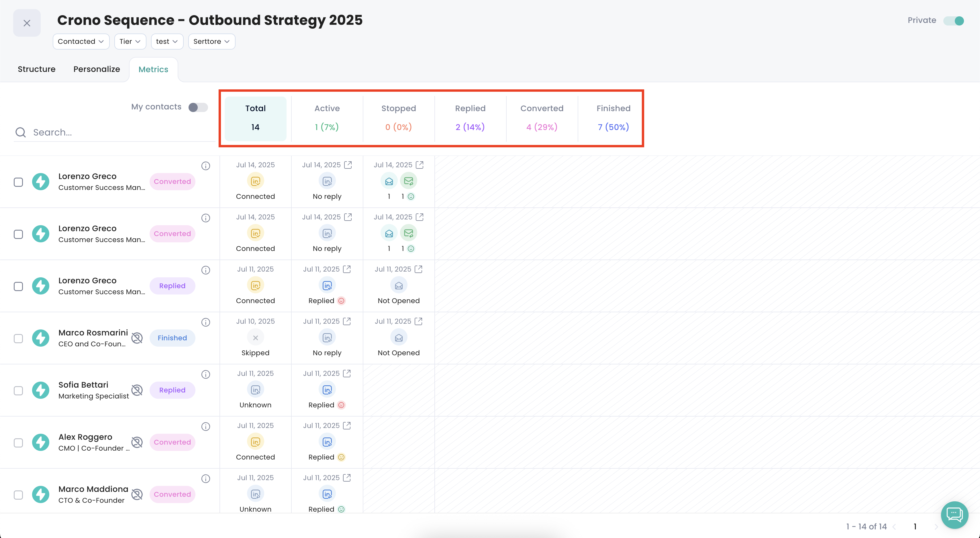Click the LinkedIn Connected icon for Alex Roggero
Viewport: 980px width, 538px height.
(x=255, y=442)
